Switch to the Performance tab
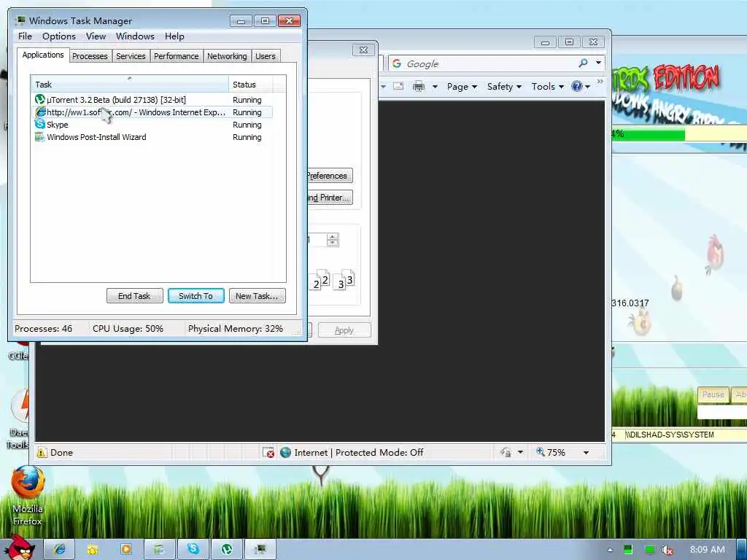This screenshot has width=747, height=560. click(x=176, y=56)
